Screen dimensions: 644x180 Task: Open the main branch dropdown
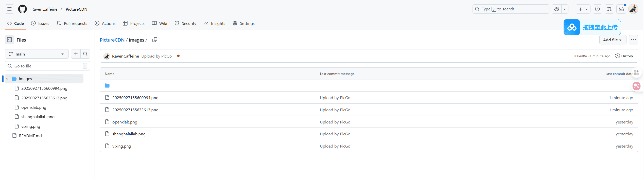click(x=37, y=54)
